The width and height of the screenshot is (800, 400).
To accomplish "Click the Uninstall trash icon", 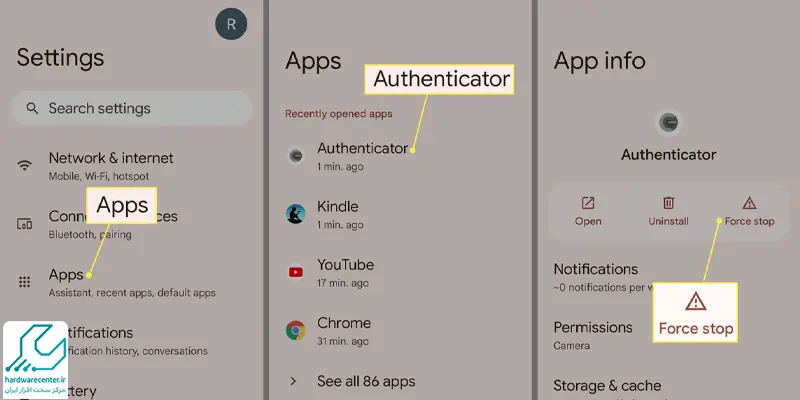I will 668,203.
